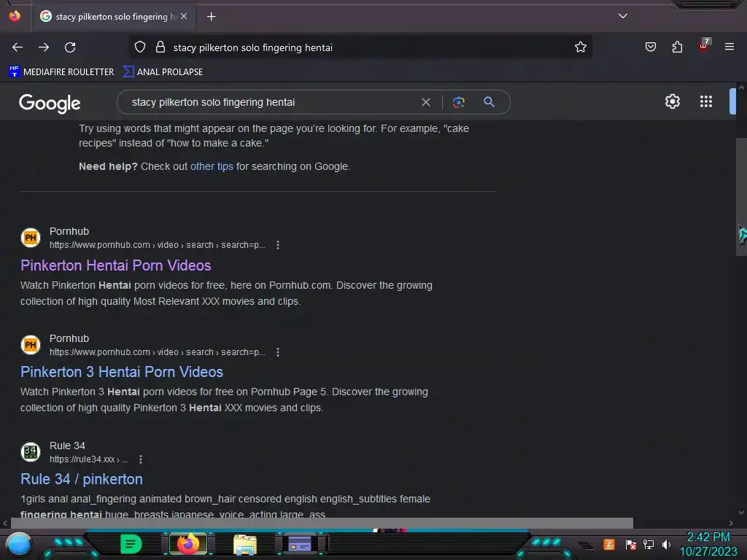Open more options for second result
The width and height of the screenshot is (747, 560).
(x=278, y=352)
